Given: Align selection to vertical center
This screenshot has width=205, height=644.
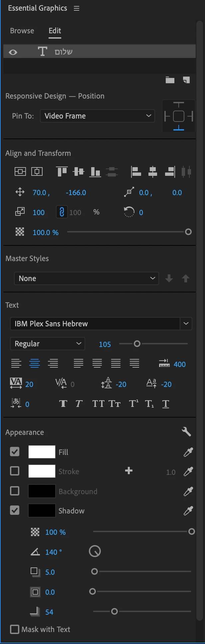Looking at the screenshot, I should [79, 172].
